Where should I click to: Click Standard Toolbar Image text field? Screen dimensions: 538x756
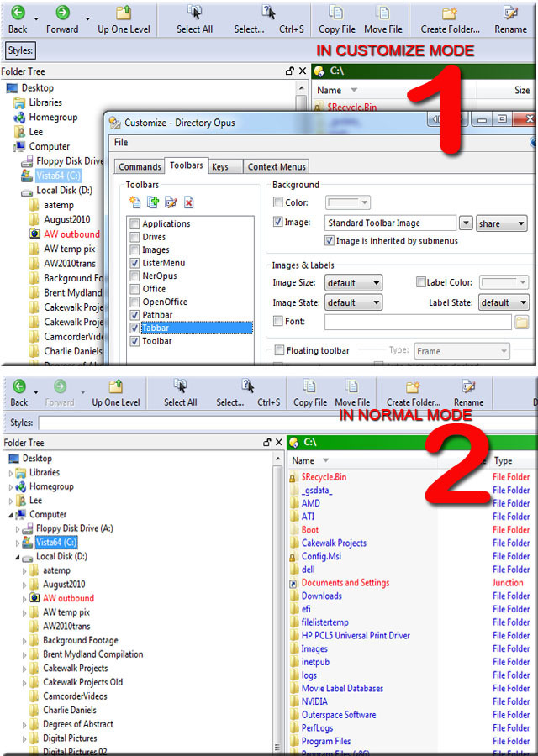point(390,223)
